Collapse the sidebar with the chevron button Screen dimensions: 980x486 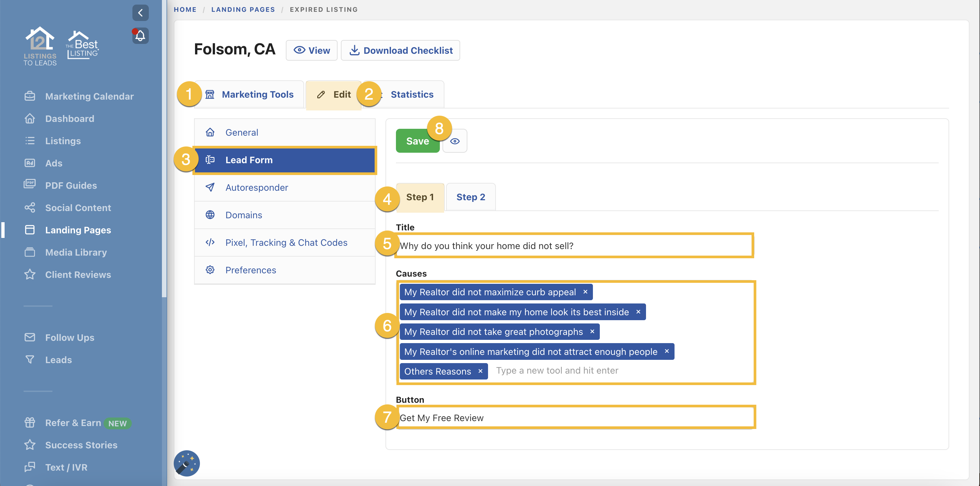(x=140, y=13)
